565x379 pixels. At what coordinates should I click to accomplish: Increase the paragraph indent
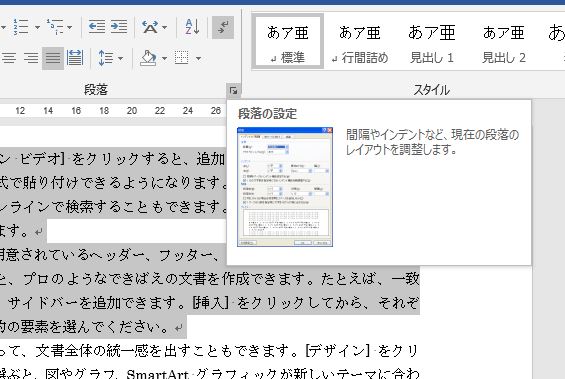(119, 27)
